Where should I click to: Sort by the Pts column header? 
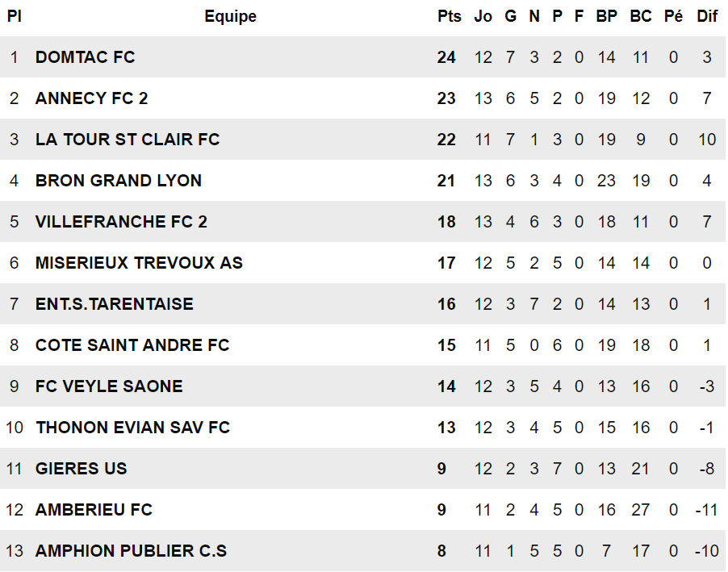(x=449, y=16)
